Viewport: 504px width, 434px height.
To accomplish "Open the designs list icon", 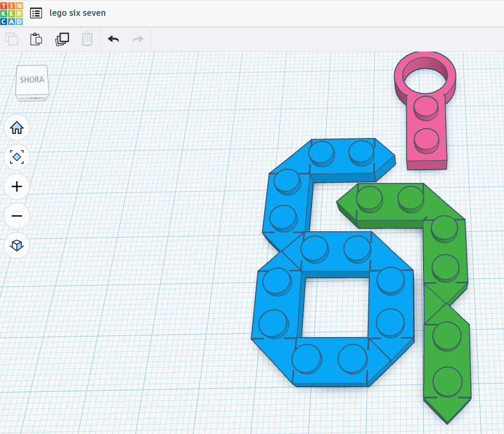I will pyautogui.click(x=36, y=13).
